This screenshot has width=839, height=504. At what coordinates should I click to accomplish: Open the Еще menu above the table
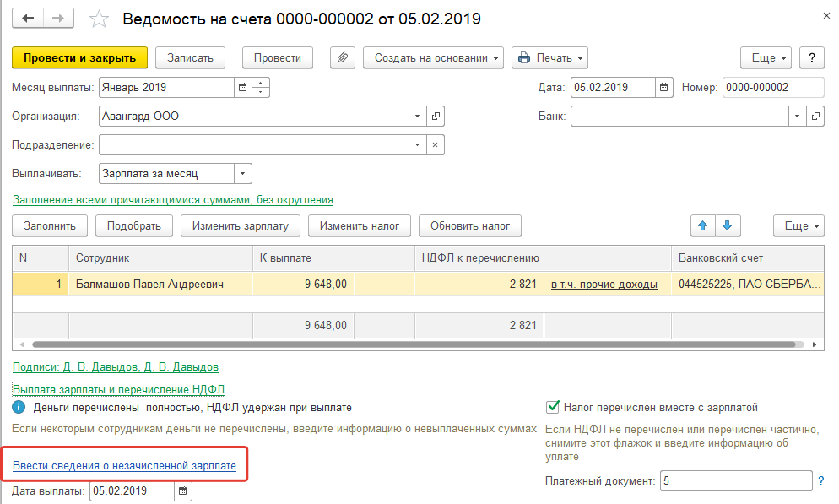click(798, 225)
